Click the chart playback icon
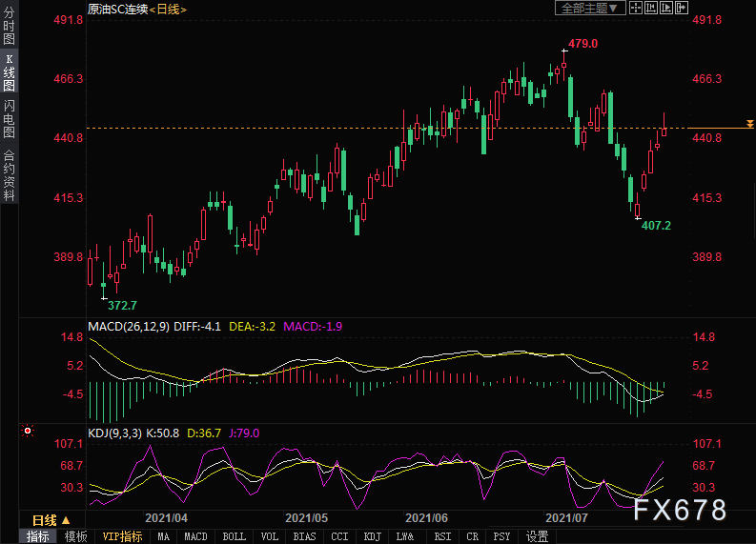Screen dimensions: 756x544 pyautogui.click(x=666, y=8)
